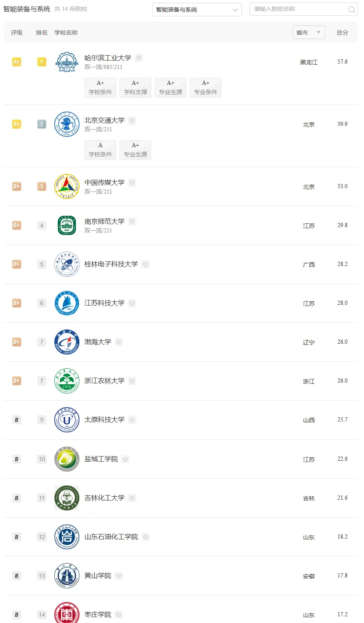The width and height of the screenshot is (364, 623).
Task: Open the 枣庄学院 red emblem
Action: click(x=67, y=614)
